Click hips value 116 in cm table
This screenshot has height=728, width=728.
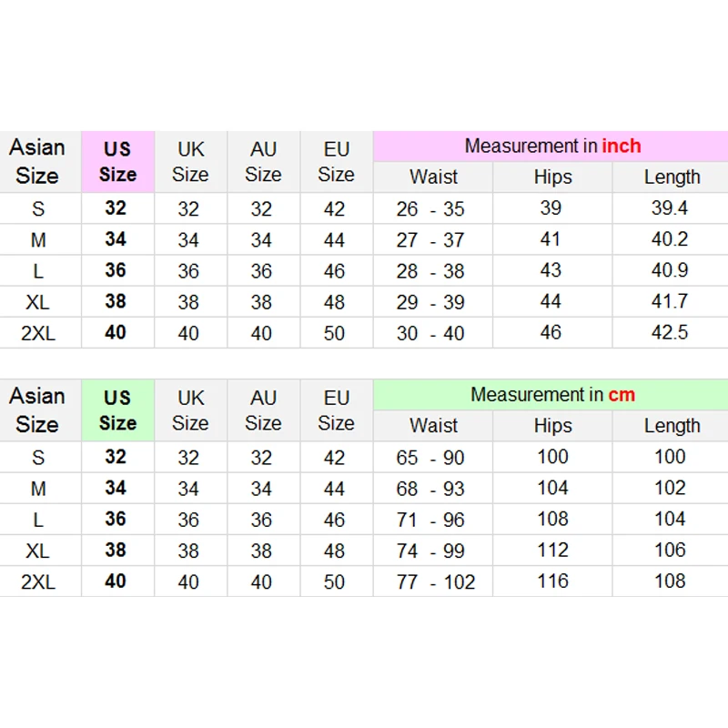coord(552,581)
